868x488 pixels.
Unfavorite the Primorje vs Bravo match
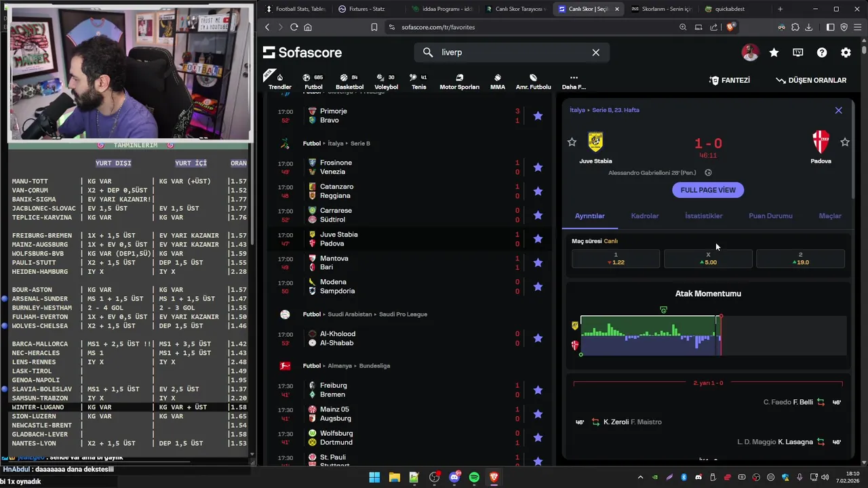(x=538, y=116)
